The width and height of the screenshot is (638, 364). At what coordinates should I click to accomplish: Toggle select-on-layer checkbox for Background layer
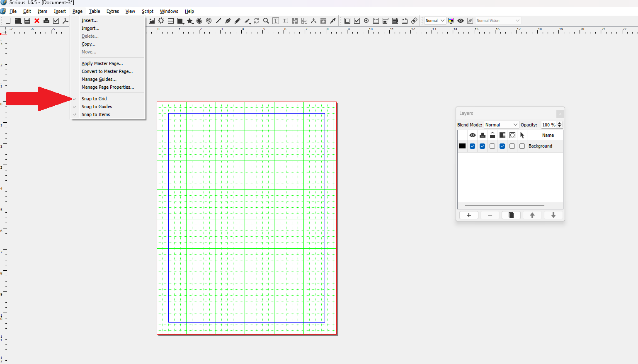pos(522,146)
